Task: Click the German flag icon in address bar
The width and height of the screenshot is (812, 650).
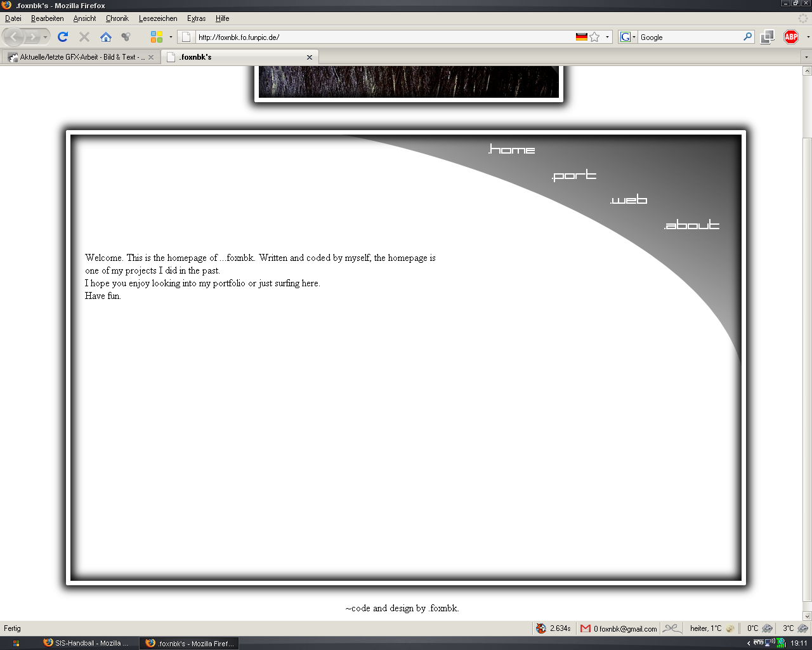Action: 581,37
